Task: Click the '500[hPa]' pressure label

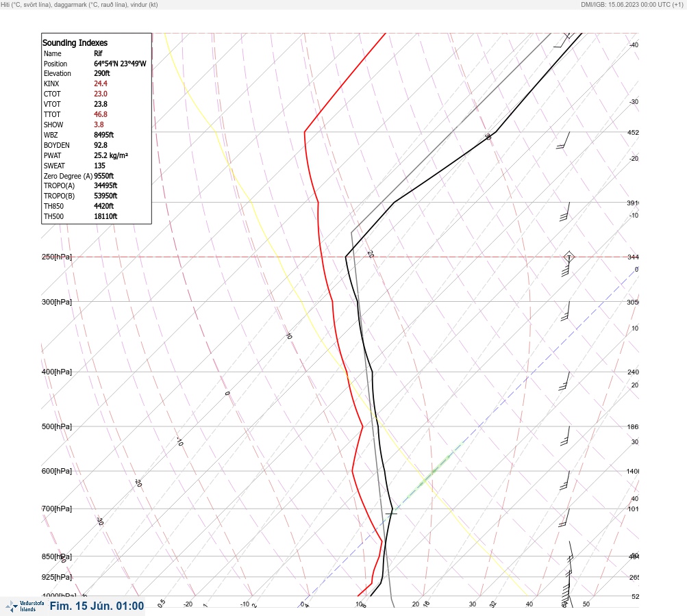Action: point(57,426)
